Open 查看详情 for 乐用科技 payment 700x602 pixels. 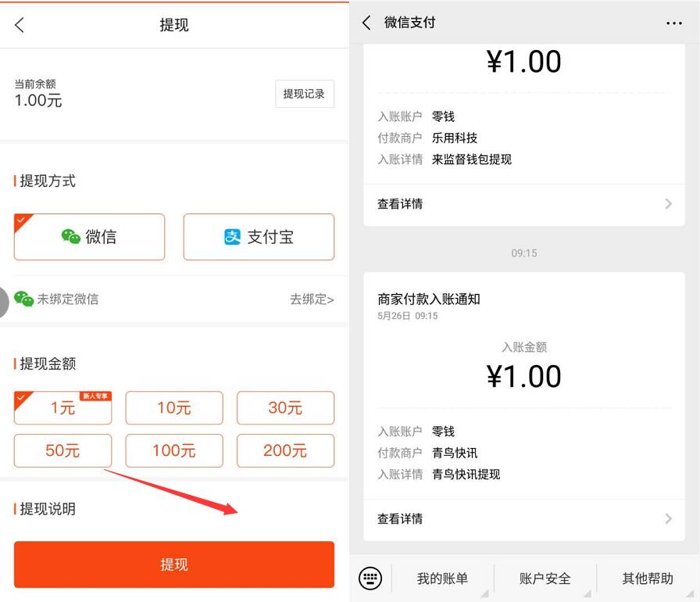[524, 204]
